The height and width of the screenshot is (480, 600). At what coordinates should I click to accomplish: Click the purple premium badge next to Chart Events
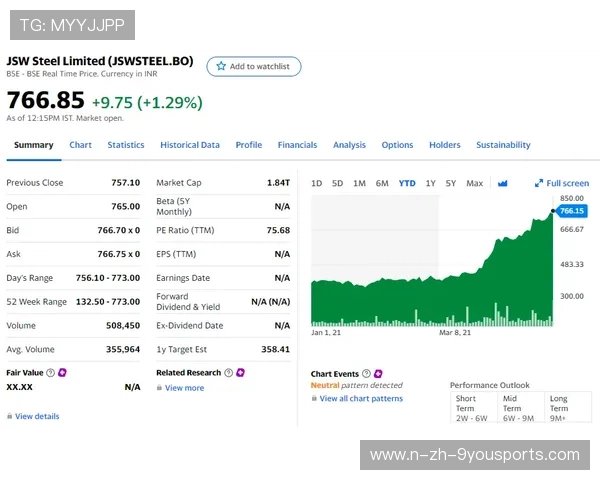[x=378, y=374]
